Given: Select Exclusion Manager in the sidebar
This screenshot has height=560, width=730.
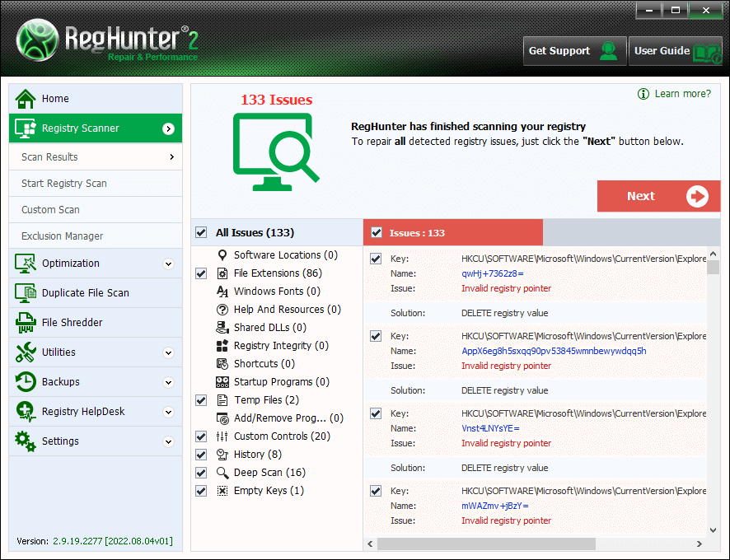Looking at the screenshot, I should (x=63, y=236).
